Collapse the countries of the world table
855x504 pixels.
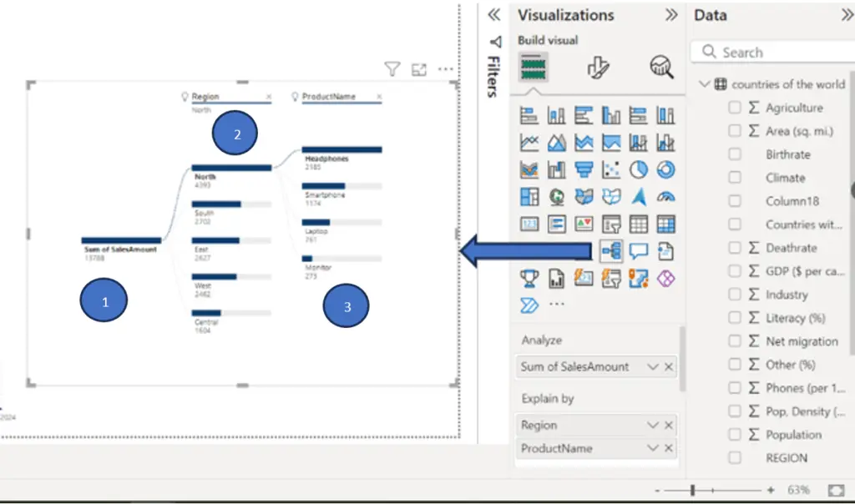click(705, 84)
